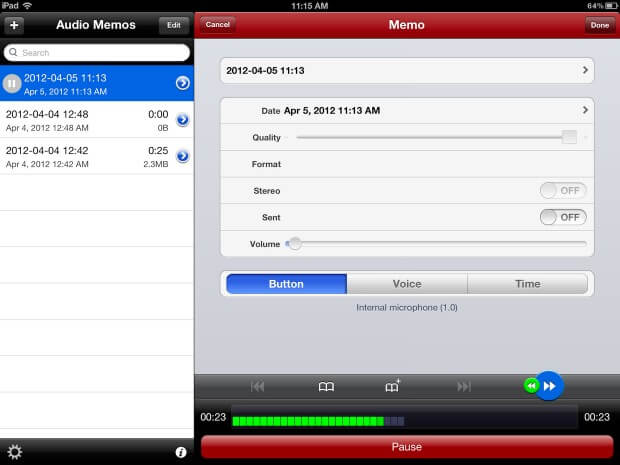Tap the red Pause button
This screenshot has width=620, height=465.
[407, 447]
